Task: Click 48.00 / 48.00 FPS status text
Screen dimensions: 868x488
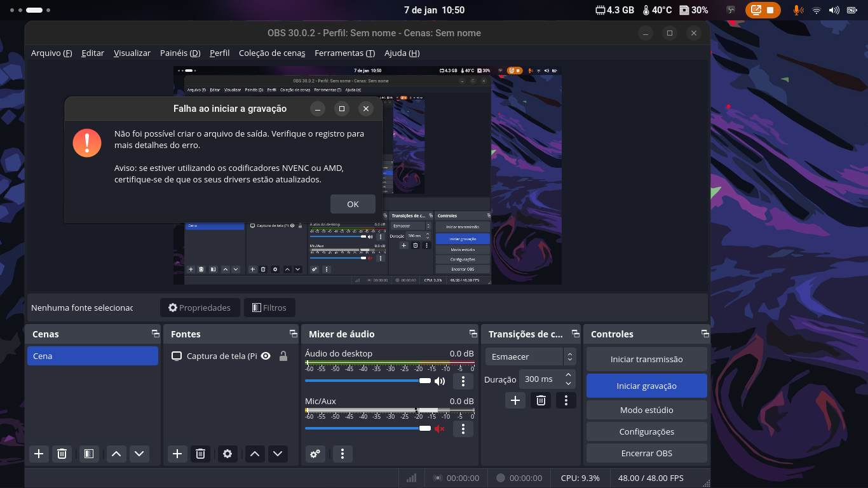Action: click(x=651, y=478)
